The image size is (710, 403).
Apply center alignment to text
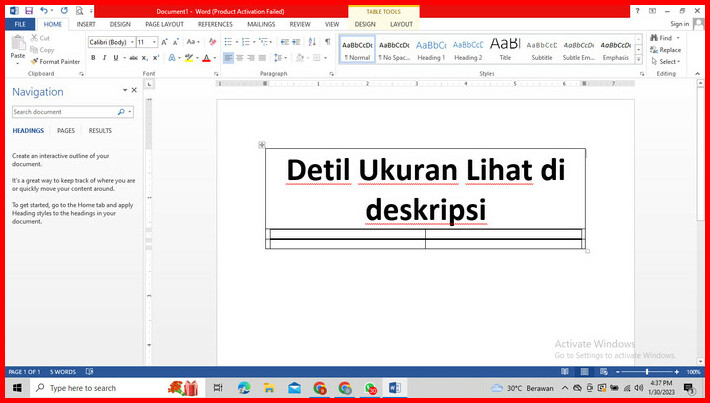(x=240, y=58)
